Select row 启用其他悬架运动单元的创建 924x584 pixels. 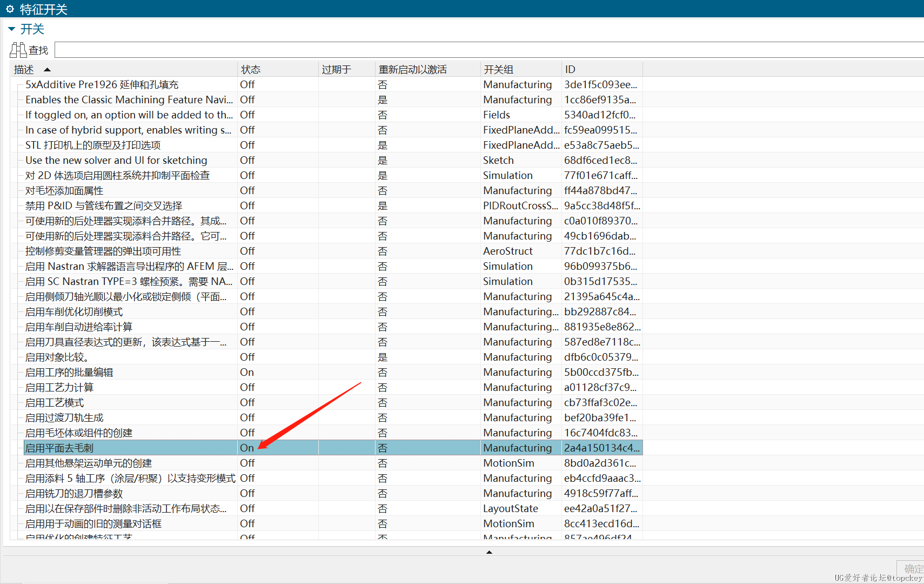[x=333, y=463]
